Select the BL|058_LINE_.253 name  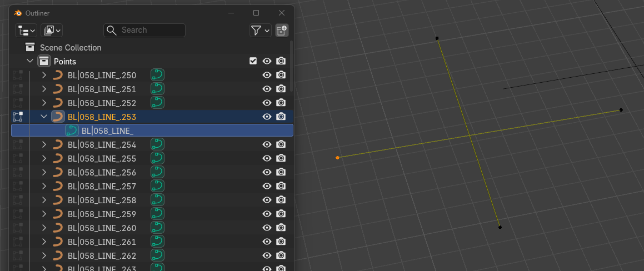[102, 117]
